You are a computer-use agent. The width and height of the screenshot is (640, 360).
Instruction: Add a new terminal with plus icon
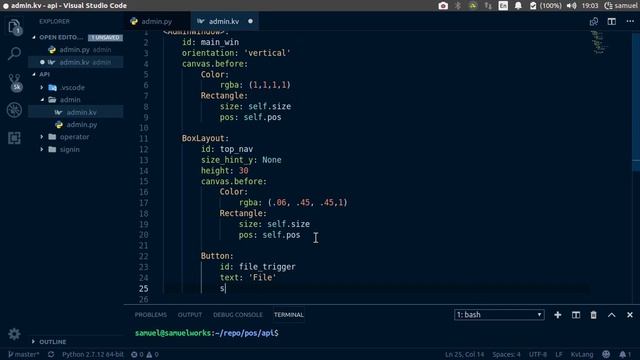pos(558,315)
